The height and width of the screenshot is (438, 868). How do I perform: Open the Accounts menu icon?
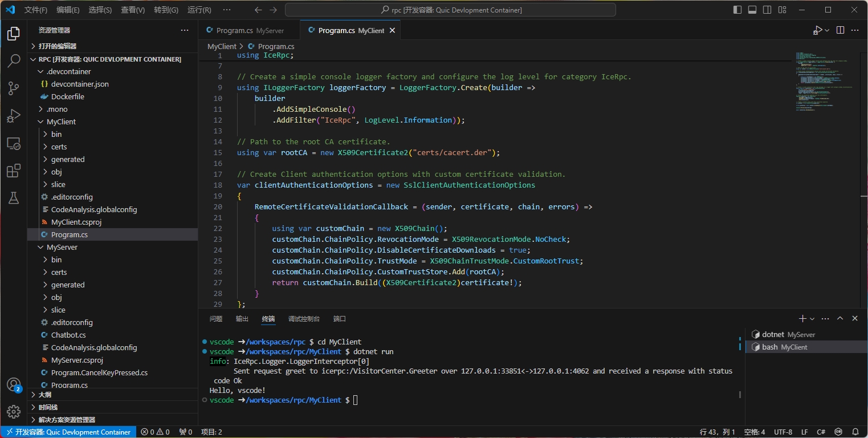[14, 385]
